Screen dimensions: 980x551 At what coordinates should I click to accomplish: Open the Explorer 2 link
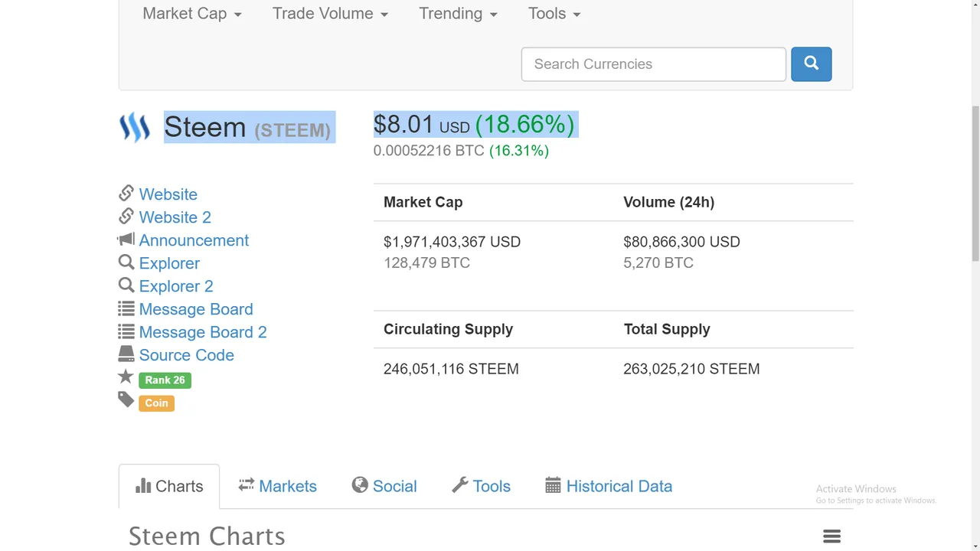click(176, 286)
